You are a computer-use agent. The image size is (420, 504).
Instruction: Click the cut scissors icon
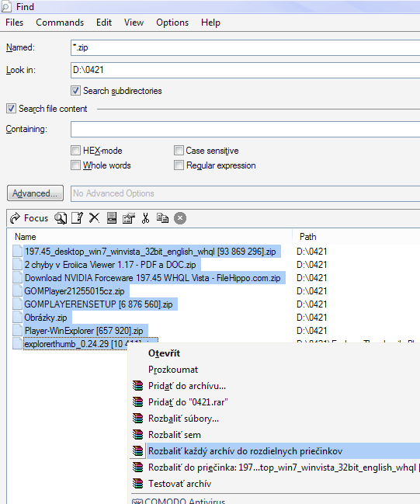click(x=146, y=218)
